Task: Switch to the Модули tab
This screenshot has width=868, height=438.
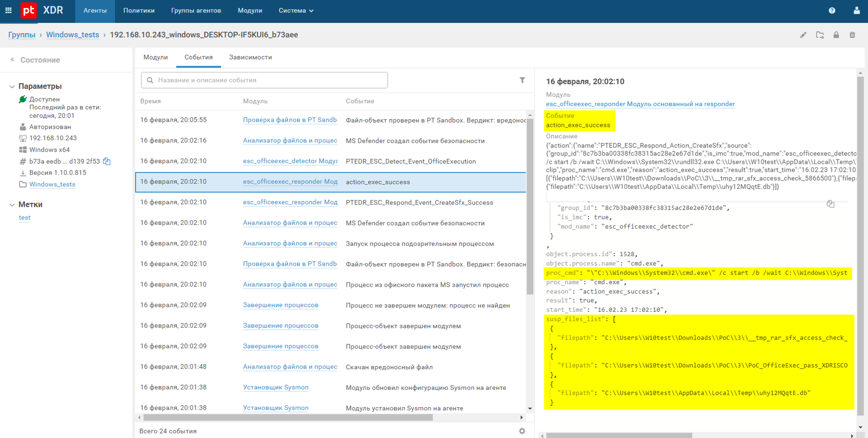Action: point(155,57)
